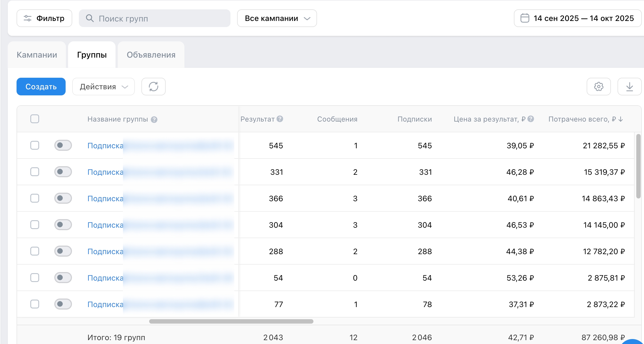Toggle the switch on the 331-result row
This screenshot has height=344, width=644.
(63, 172)
